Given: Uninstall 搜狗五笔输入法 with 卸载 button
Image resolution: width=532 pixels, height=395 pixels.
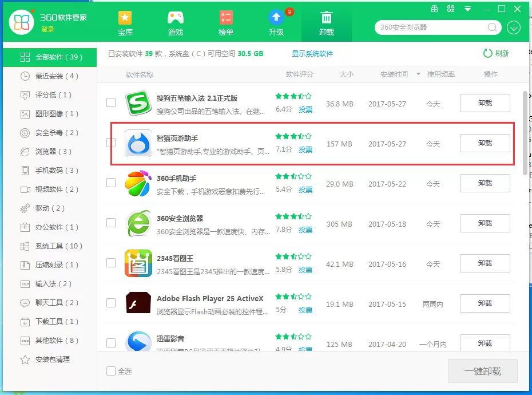Looking at the screenshot, I should [485, 103].
